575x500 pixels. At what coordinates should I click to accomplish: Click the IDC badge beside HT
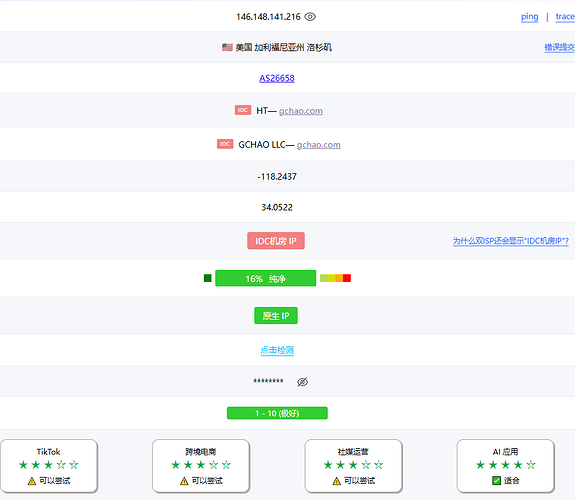point(243,110)
